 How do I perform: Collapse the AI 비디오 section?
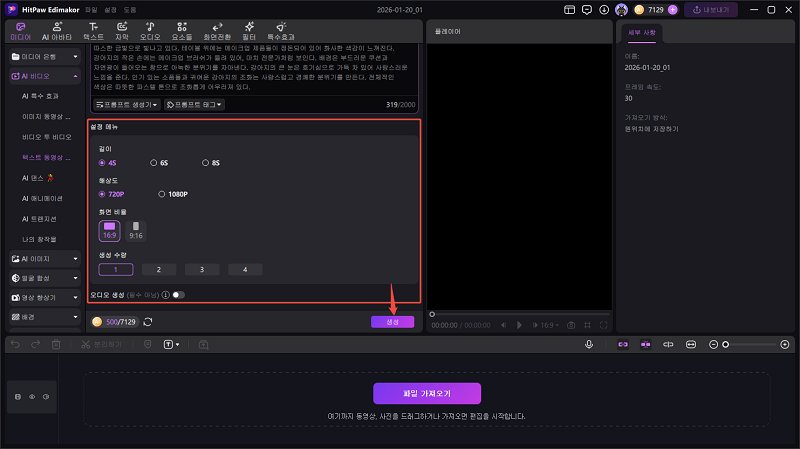(x=45, y=76)
